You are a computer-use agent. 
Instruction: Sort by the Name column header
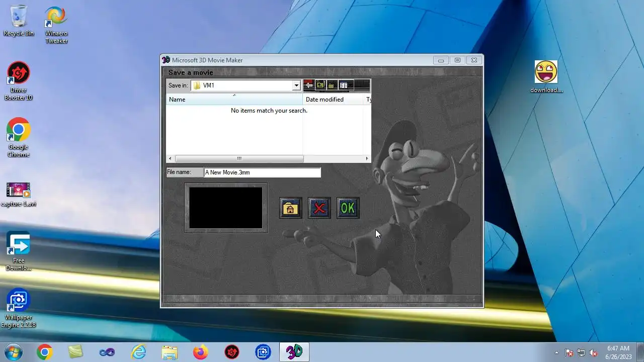(x=234, y=99)
